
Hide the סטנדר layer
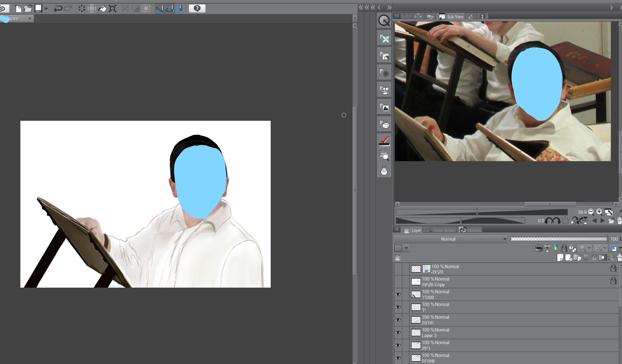(x=398, y=294)
